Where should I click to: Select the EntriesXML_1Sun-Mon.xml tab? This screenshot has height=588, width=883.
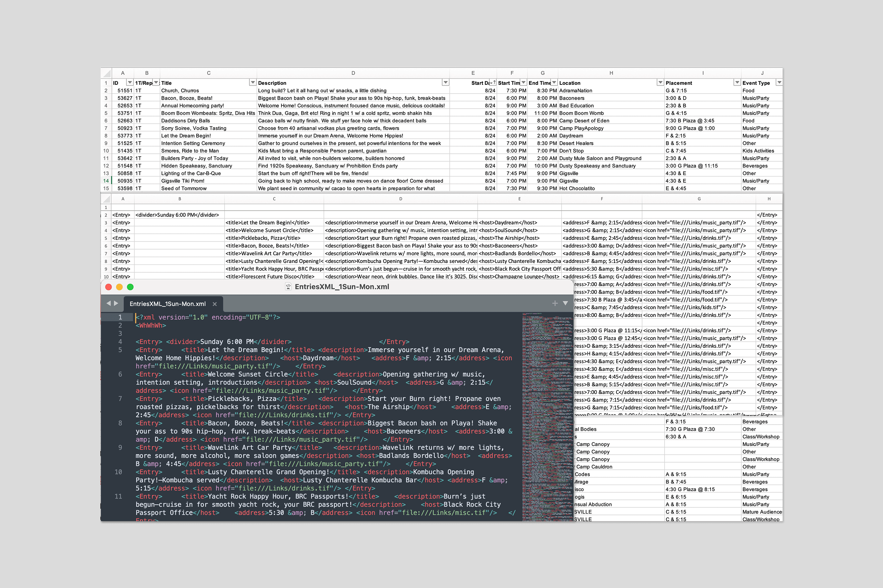[167, 304]
